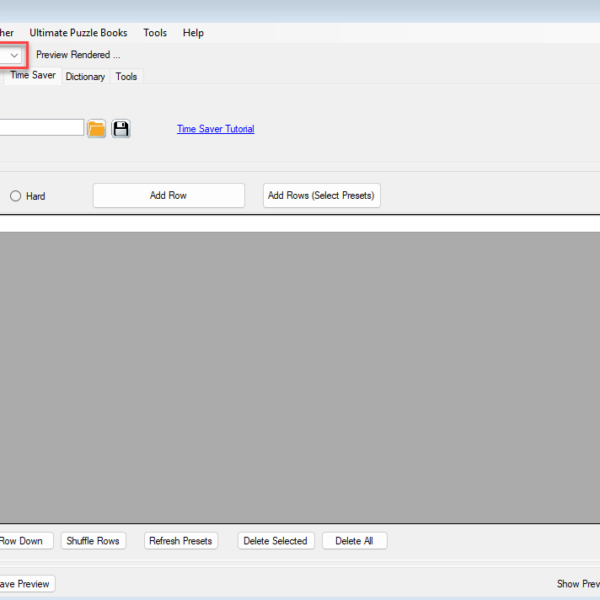Open the Tools menu in menu bar
Screen dimensions: 600x600
(x=155, y=33)
